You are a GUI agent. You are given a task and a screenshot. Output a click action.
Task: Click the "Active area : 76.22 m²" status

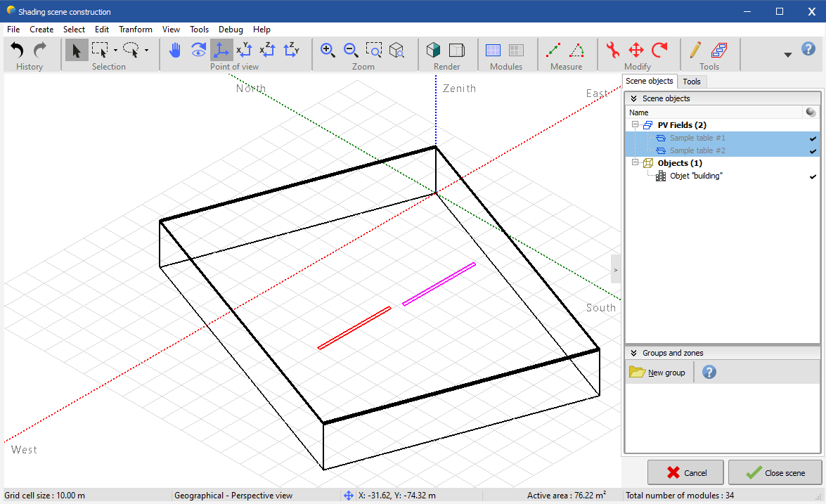tap(567, 496)
